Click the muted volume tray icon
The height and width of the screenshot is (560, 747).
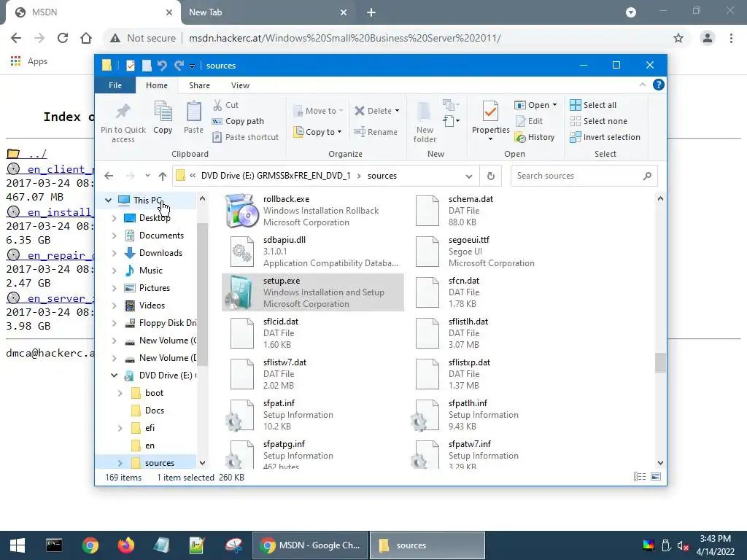tap(683, 545)
